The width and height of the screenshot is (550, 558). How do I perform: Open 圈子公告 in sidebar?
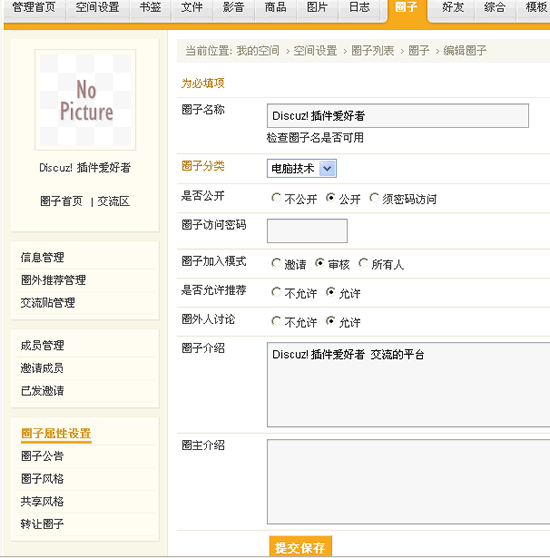[x=42, y=456]
